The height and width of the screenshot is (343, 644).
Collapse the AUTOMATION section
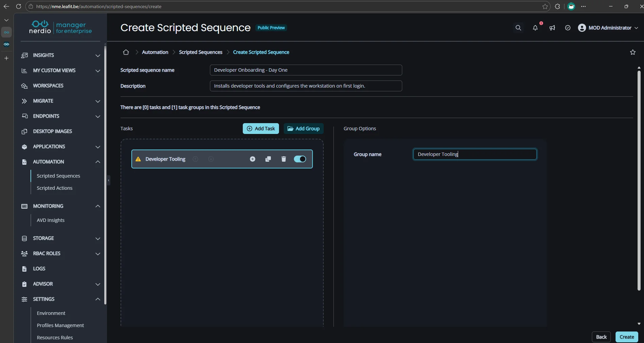click(98, 162)
